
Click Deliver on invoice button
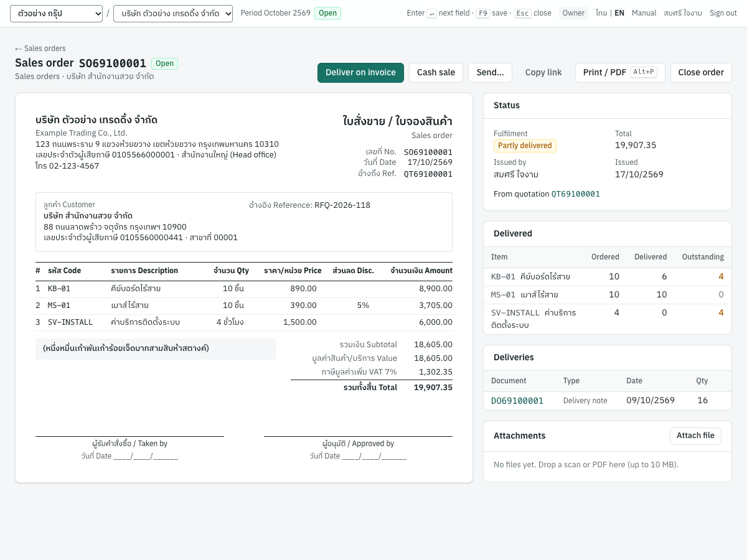tap(360, 72)
